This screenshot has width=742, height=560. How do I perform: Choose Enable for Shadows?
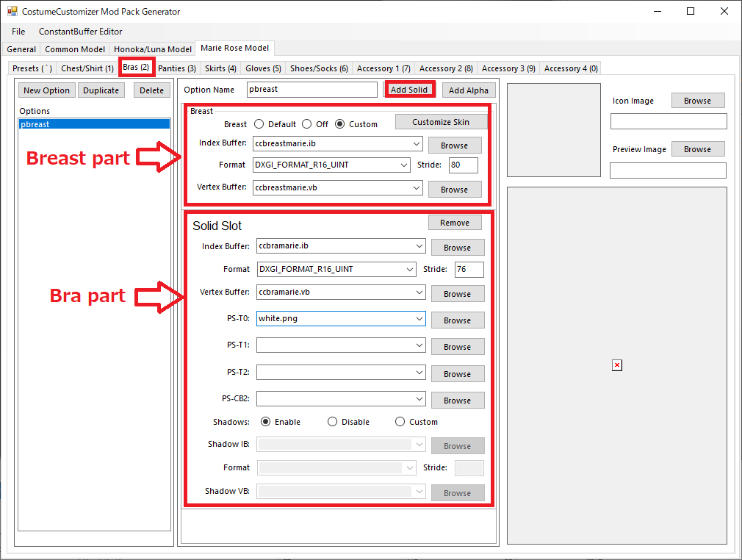[265, 422]
